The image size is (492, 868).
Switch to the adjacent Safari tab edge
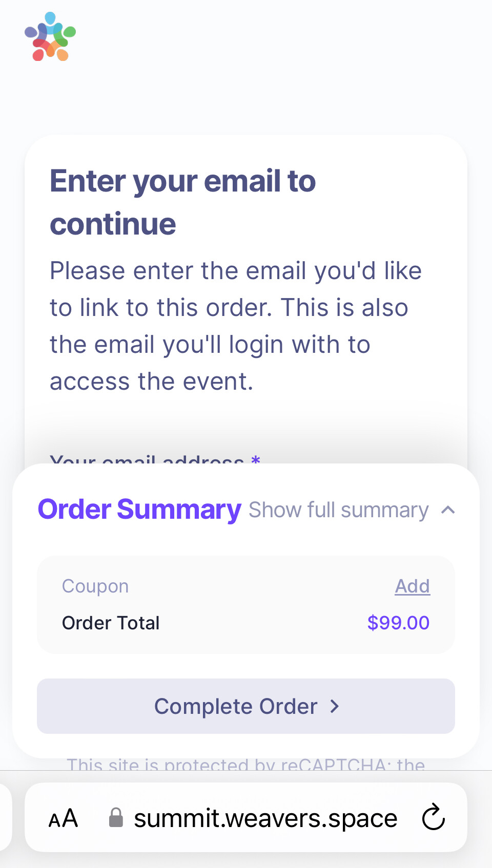(5, 817)
